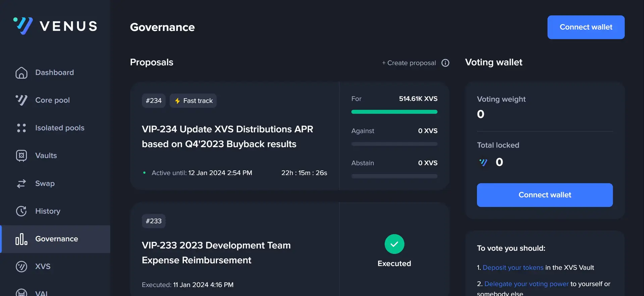The image size is (644, 296).
Task: Open the Deposit your tokens link
Action: click(x=513, y=267)
